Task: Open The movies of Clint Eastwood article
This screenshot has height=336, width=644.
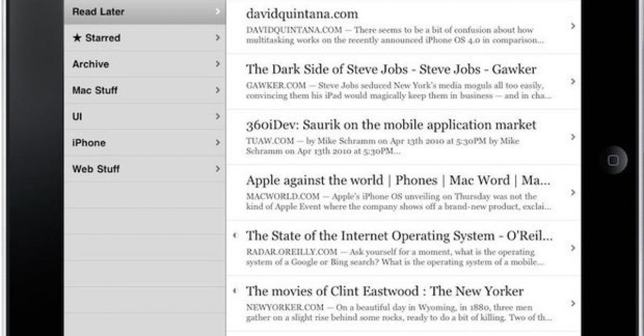Action: click(404, 303)
